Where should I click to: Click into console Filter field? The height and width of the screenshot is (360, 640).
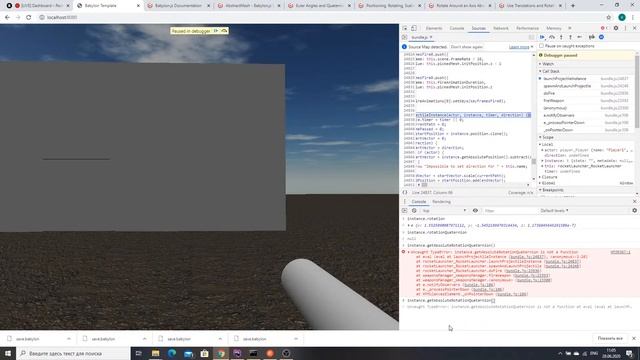(x=509, y=211)
